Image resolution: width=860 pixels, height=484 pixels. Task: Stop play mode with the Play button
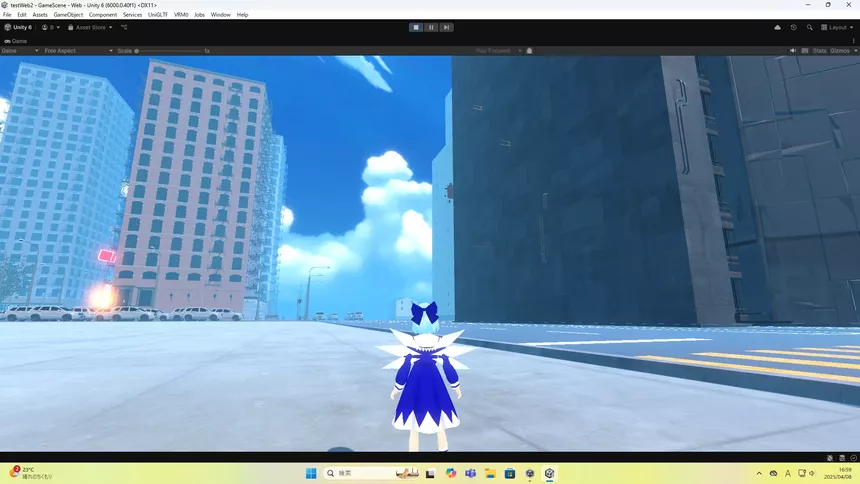click(x=416, y=27)
